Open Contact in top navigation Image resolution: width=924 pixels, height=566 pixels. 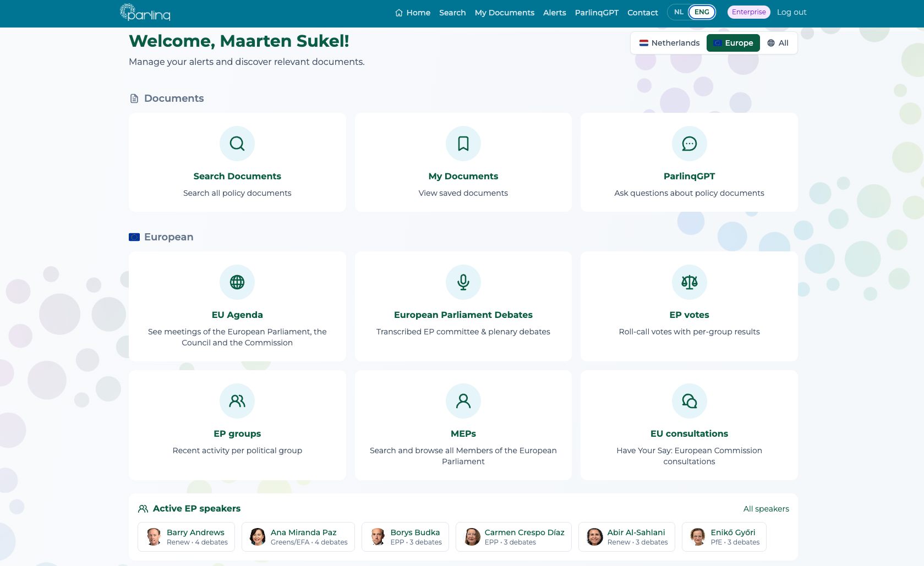[x=643, y=13]
